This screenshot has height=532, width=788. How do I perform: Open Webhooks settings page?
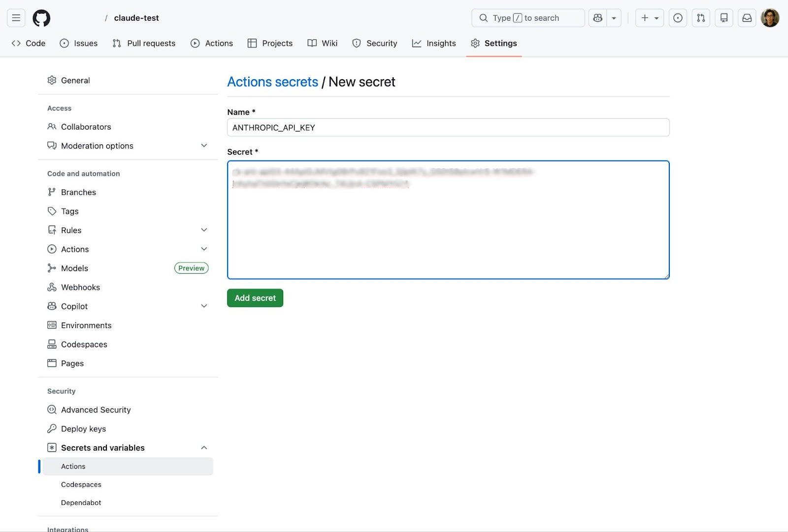tap(80, 287)
